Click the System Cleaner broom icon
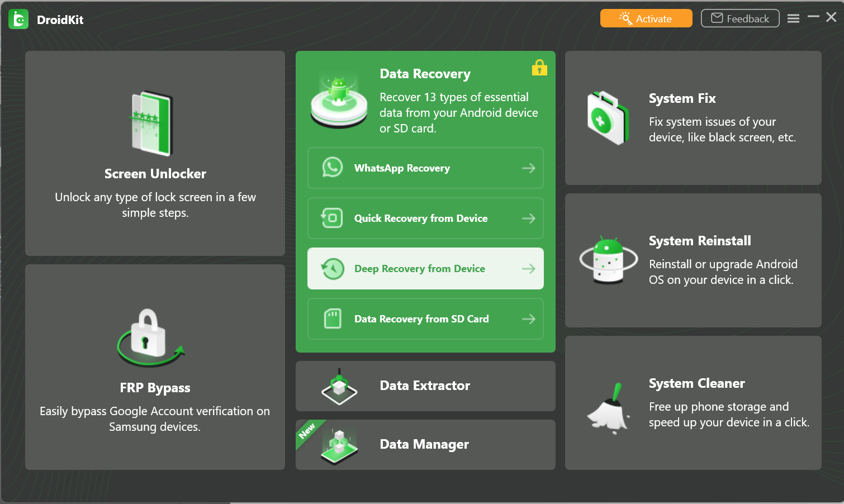The width and height of the screenshot is (844, 504). [x=608, y=408]
